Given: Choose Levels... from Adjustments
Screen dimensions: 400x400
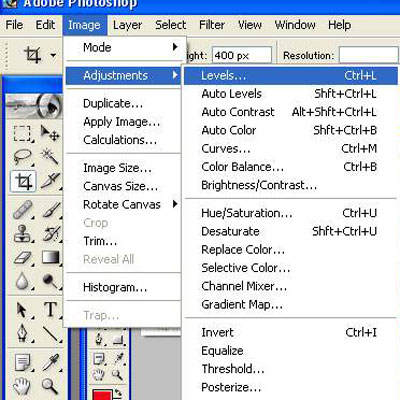Looking at the screenshot, I should pos(291,76).
